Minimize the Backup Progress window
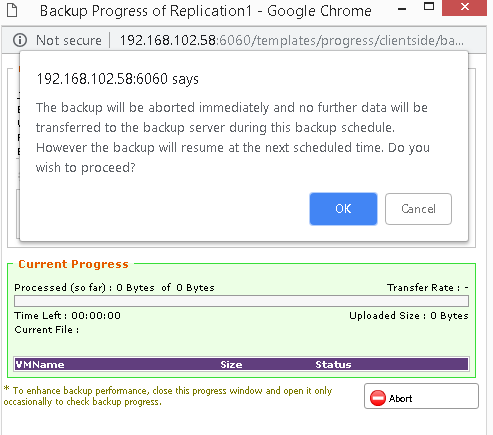Viewport: 493px width, 435px height. 402,9
